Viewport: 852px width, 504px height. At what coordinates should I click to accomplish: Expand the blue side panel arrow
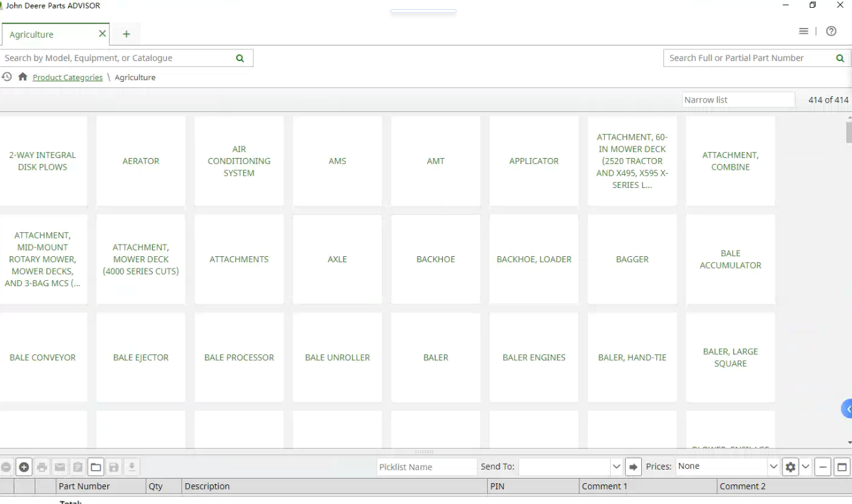click(x=847, y=409)
